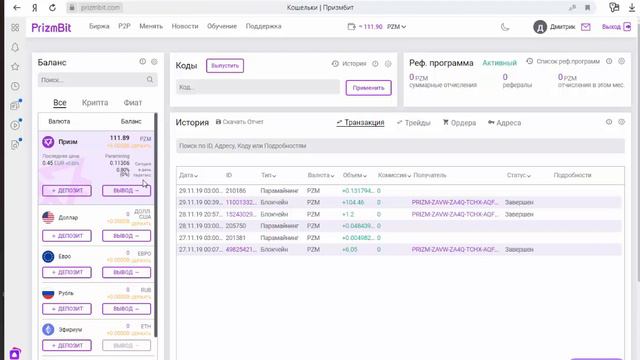Viewport: 640px width, 360px height.
Task: Click the balance list scrollbar
Action: coord(156,224)
